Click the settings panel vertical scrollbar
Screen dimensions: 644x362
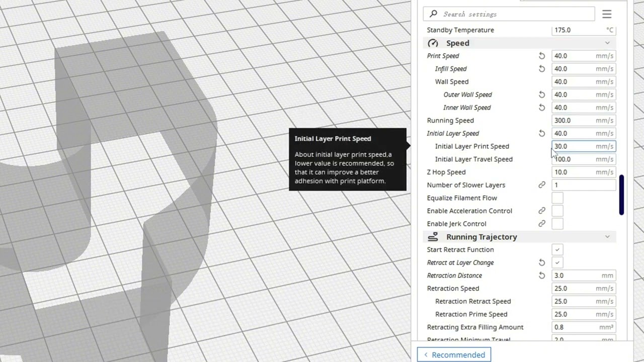[621, 195]
